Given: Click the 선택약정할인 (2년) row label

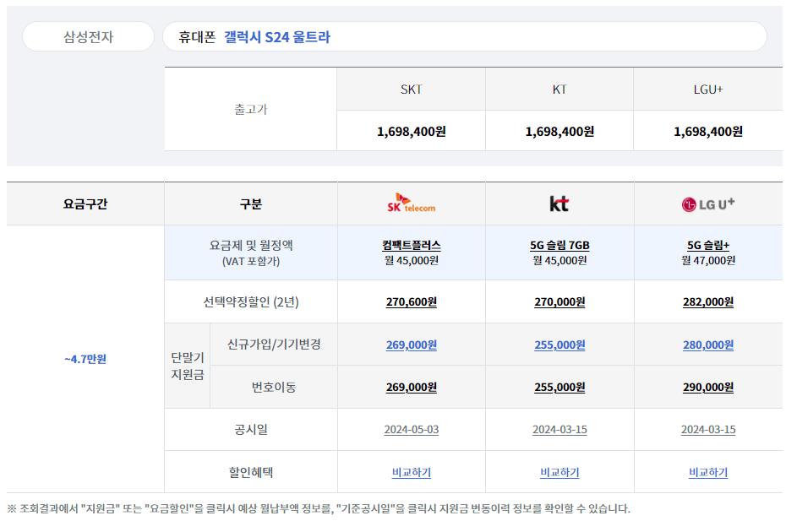Looking at the screenshot, I should tap(251, 302).
